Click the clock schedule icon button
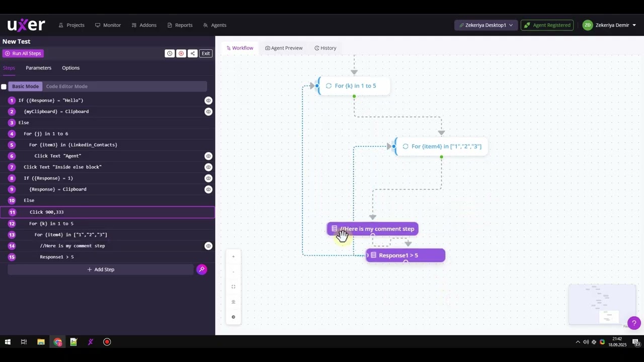This screenshot has height=362, width=644. [170, 53]
